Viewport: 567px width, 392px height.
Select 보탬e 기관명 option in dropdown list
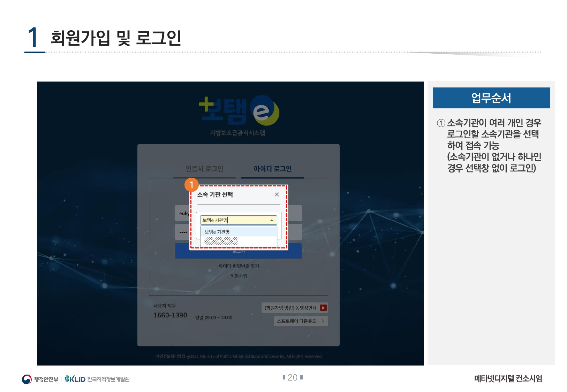238,232
